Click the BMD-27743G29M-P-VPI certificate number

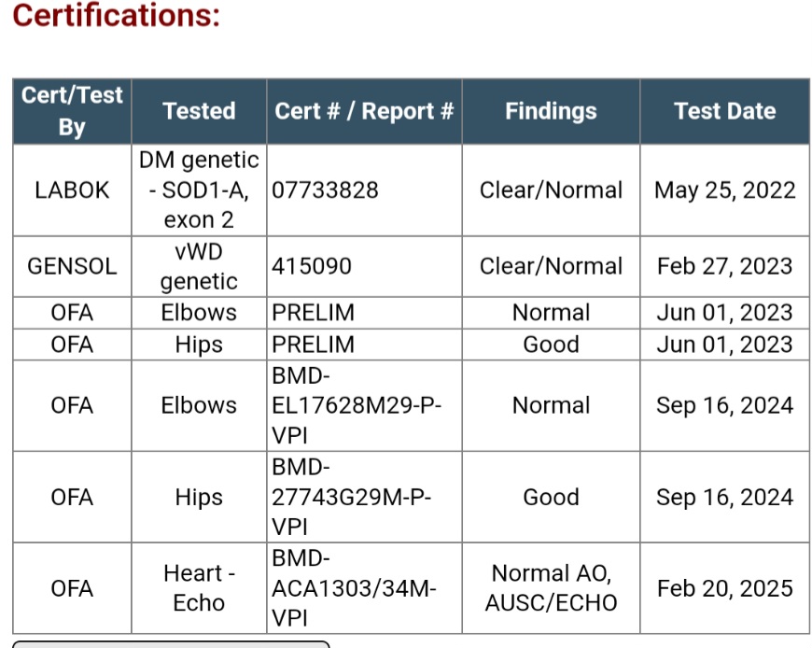tap(352, 498)
